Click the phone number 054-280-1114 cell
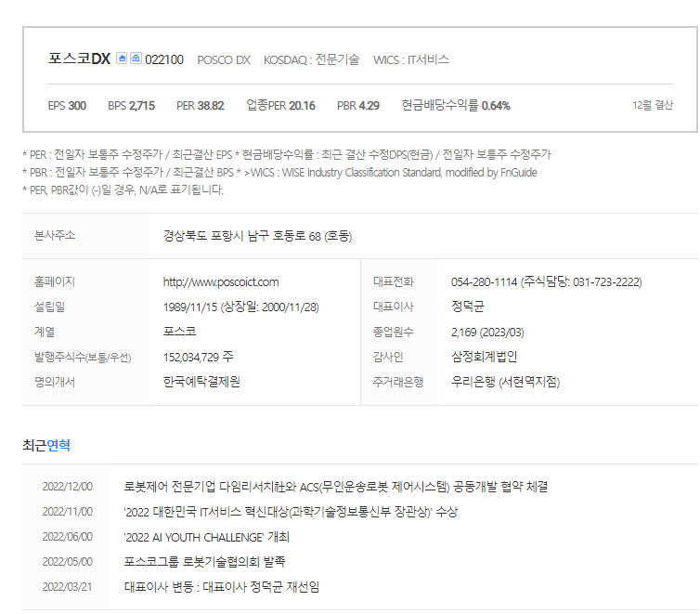The height and width of the screenshot is (614, 700). pos(547,281)
